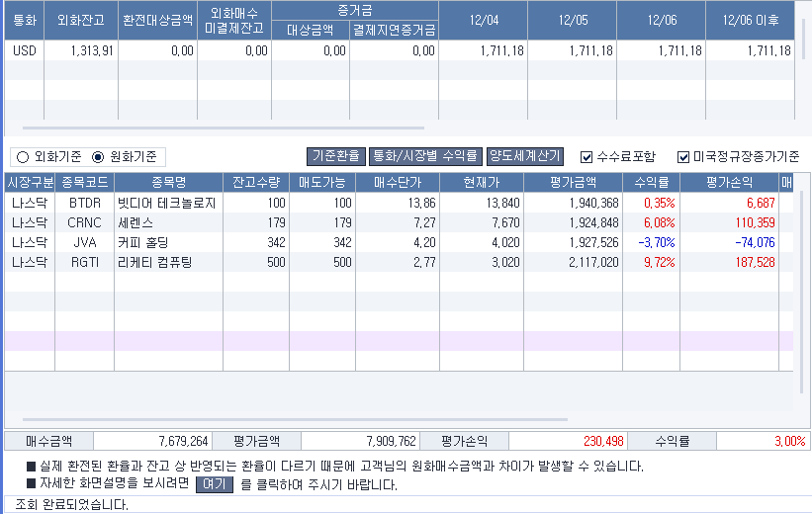Click the 잔고수량 column header
The height and width of the screenshot is (514, 812).
pyautogui.click(x=256, y=183)
